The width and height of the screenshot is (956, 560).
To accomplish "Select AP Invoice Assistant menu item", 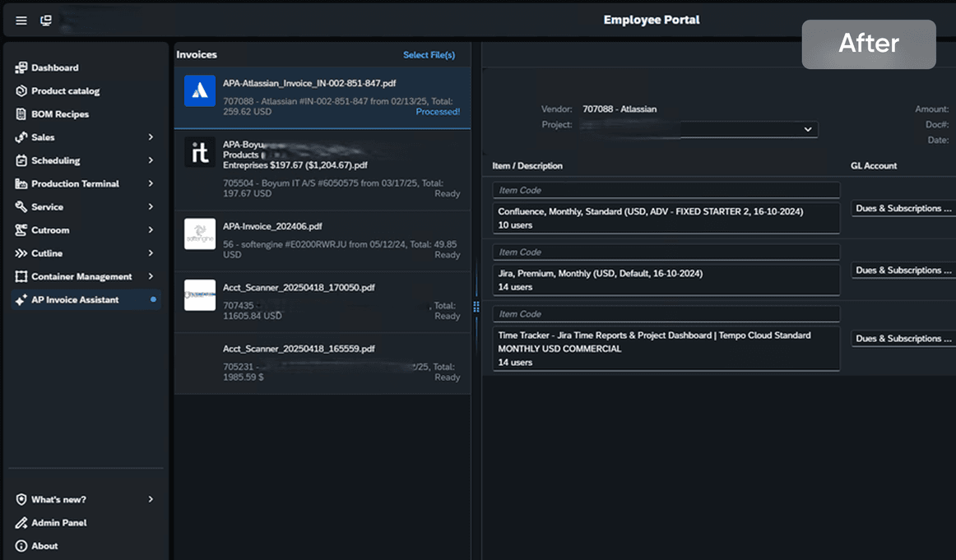I will tap(86, 300).
